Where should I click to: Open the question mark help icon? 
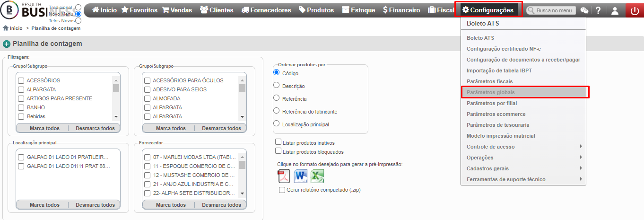pos(598,10)
